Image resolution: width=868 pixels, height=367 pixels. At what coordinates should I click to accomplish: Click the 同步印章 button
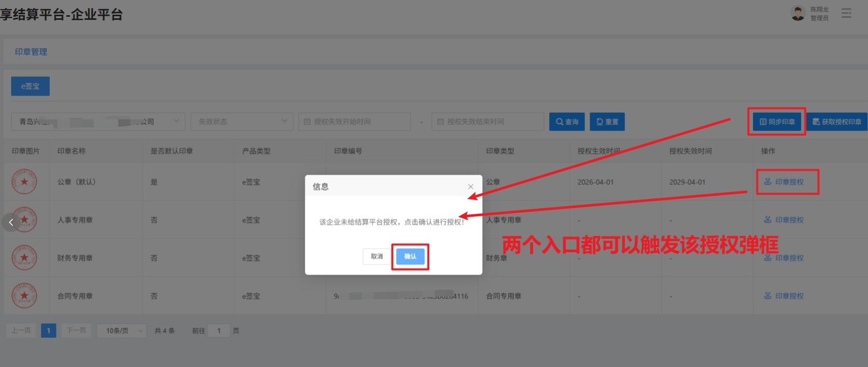[777, 122]
